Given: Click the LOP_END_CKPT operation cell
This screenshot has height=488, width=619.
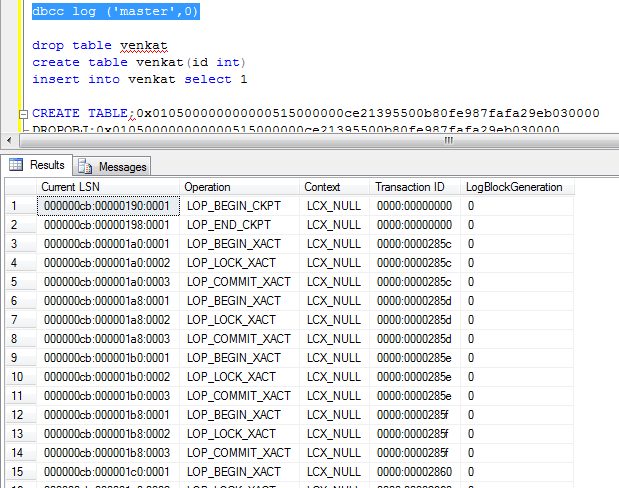Looking at the screenshot, I should pos(240,225).
